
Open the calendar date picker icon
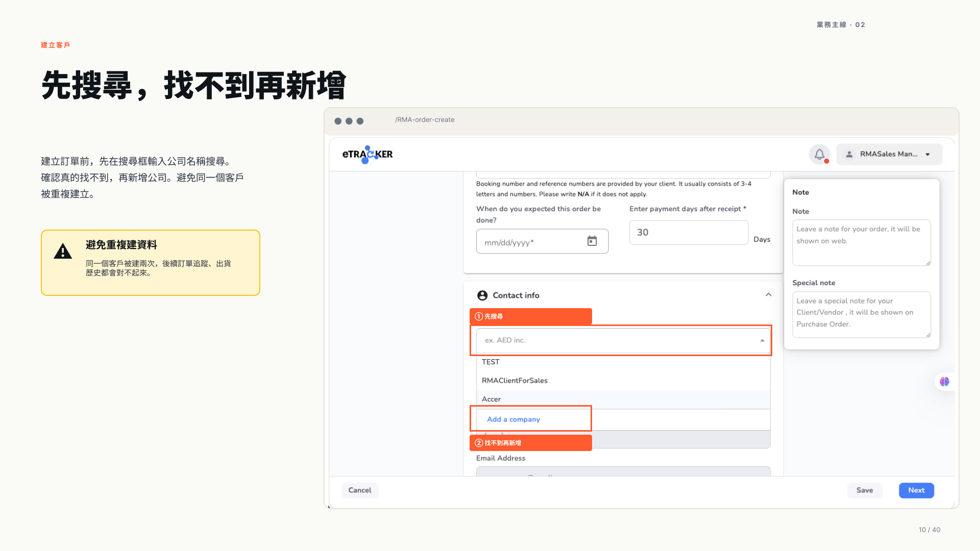tap(592, 241)
